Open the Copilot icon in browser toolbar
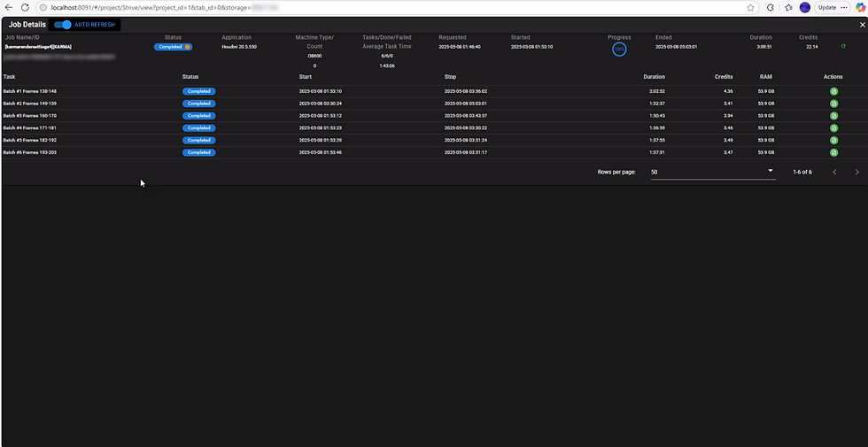Viewport: 868px width, 447px height. pyautogui.click(x=860, y=8)
